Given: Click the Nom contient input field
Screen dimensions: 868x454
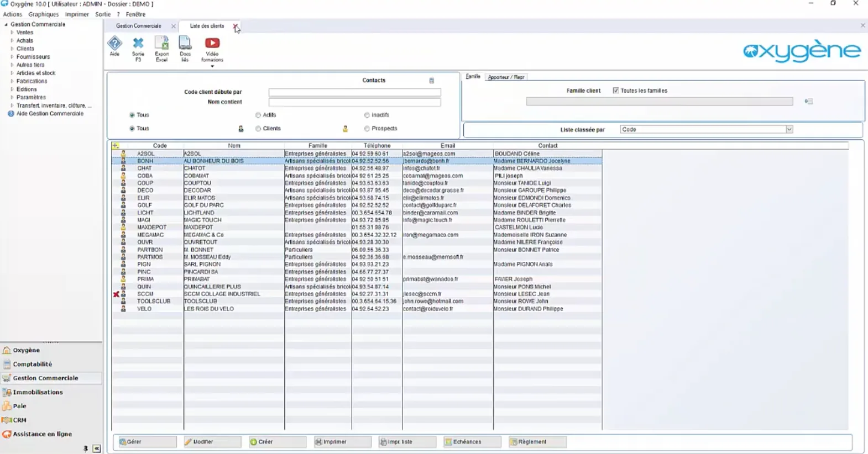Looking at the screenshot, I should 354,102.
